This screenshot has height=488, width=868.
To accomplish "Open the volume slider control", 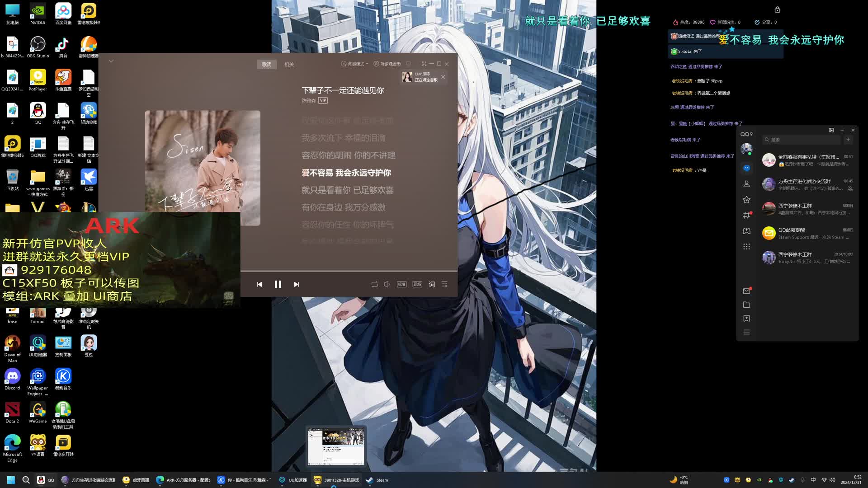I will pos(387,284).
